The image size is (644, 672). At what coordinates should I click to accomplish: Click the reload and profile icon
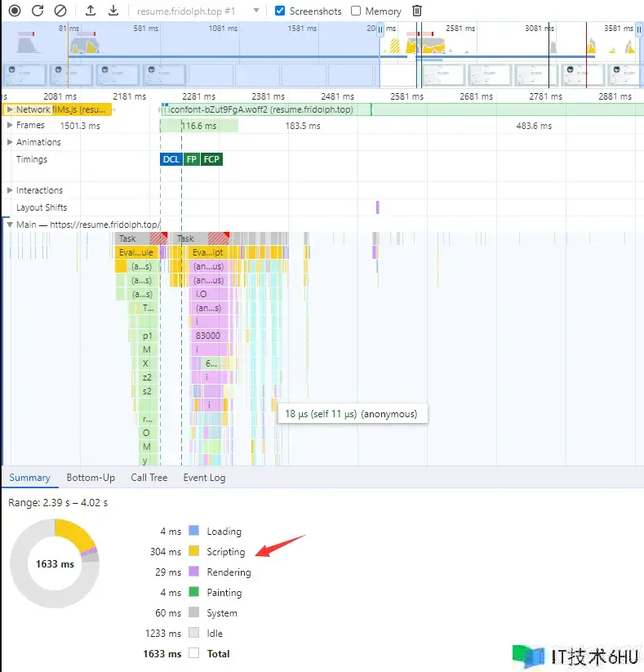point(38,11)
